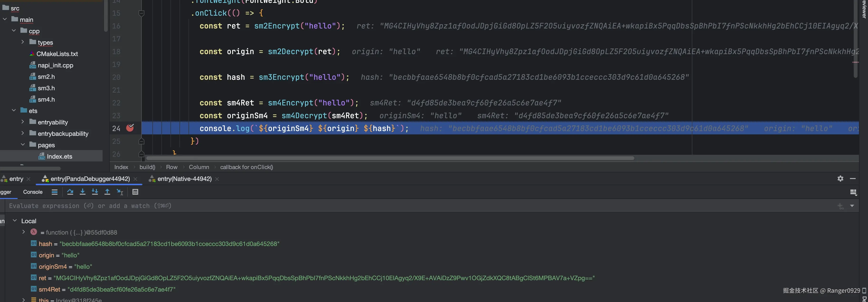The width and height of the screenshot is (868, 302).
Task: Click the Step Over debugger icon
Action: [70, 192]
